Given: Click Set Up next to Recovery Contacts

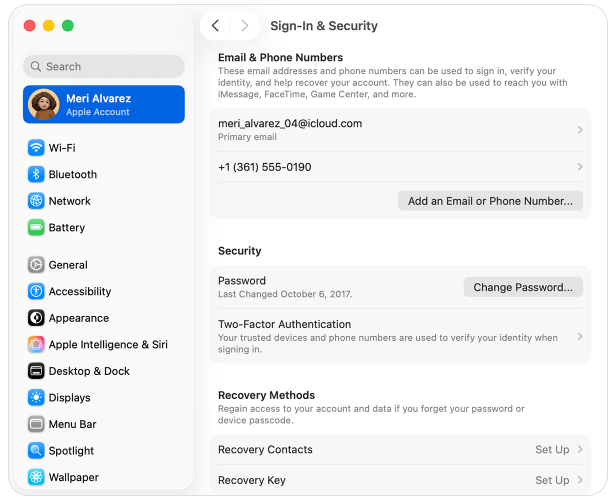Looking at the screenshot, I should point(552,449).
